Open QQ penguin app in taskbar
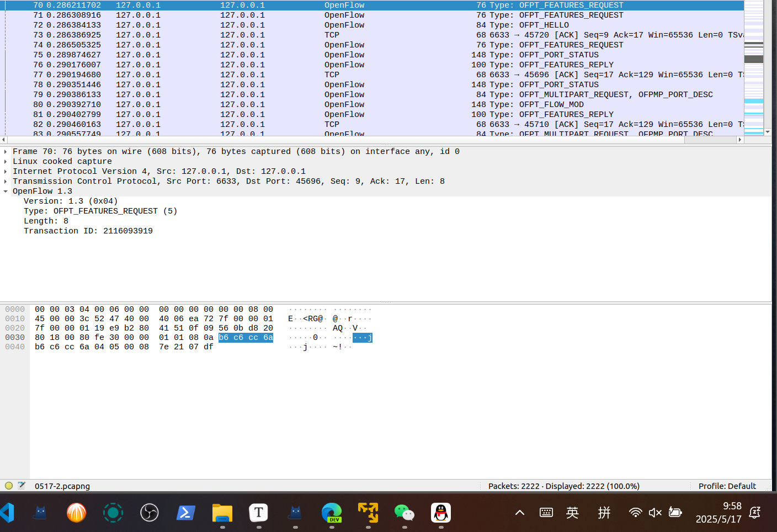The image size is (777, 532). (x=440, y=513)
